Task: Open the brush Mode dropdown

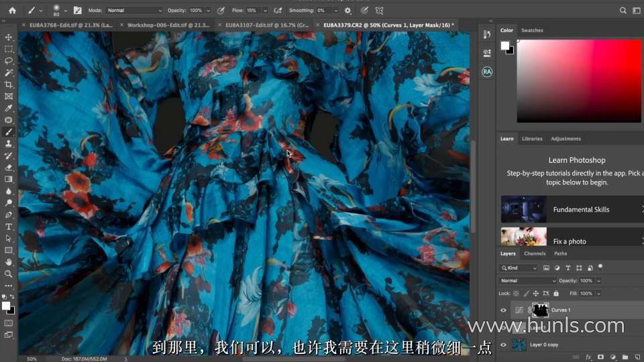Action: 134,11
